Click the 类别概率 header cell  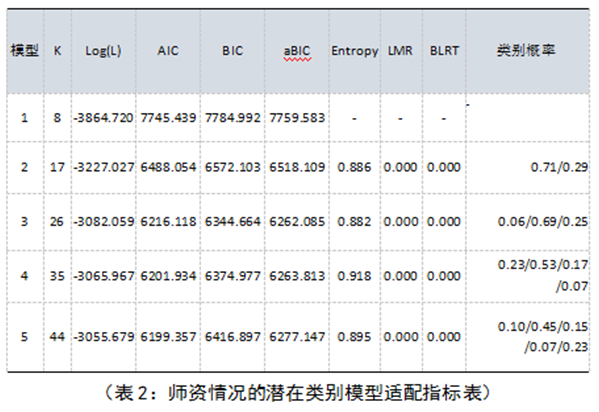point(526,51)
